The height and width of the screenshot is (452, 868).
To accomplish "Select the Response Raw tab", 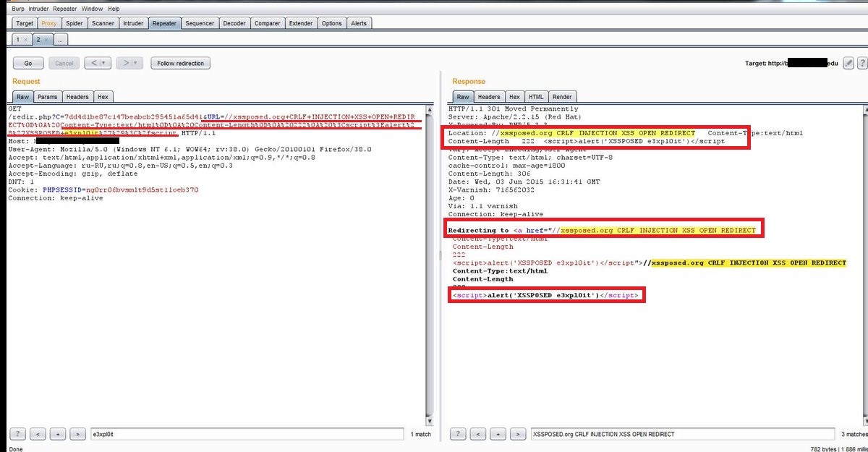I will click(463, 96).
